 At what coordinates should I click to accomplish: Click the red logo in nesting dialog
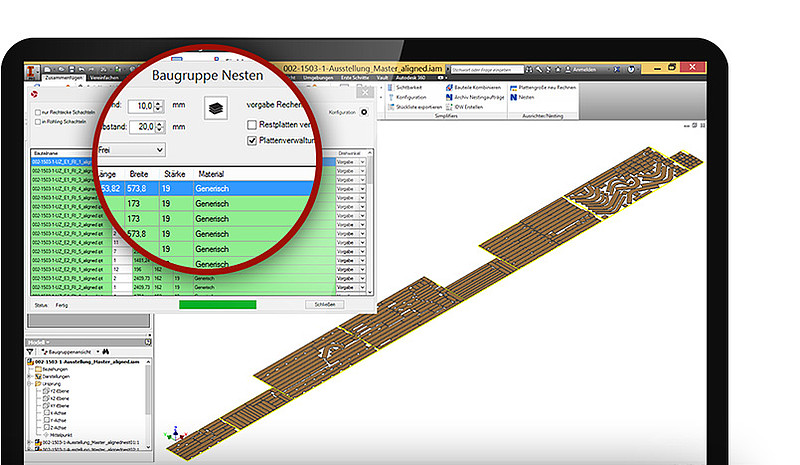(x=35, y=94)
